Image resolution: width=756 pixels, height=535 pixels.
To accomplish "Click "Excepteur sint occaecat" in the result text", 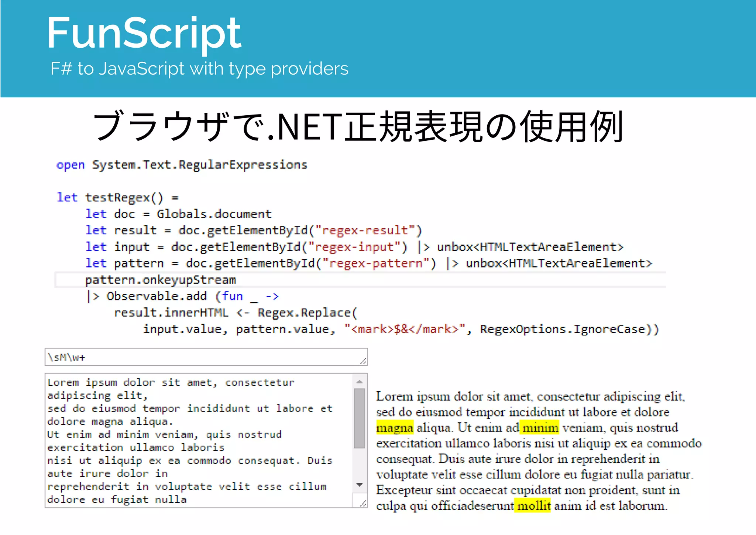I will [x=441, y=490].
